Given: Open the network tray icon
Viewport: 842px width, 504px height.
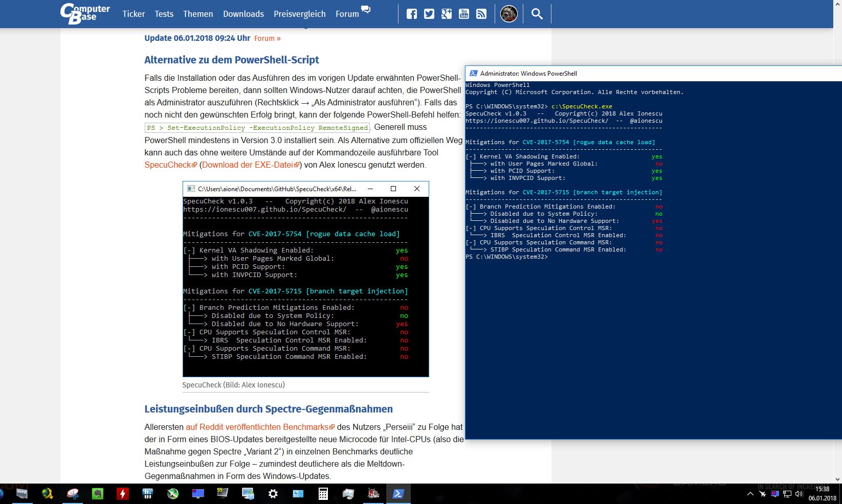Looking at the screenshot, I should (x=787, y=494).
